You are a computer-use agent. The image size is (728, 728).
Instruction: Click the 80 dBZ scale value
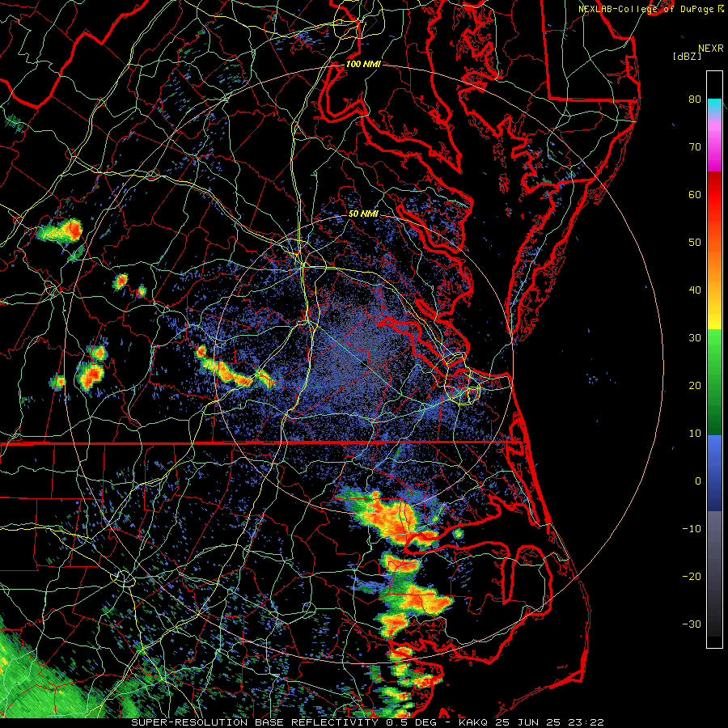pos(695,99)
